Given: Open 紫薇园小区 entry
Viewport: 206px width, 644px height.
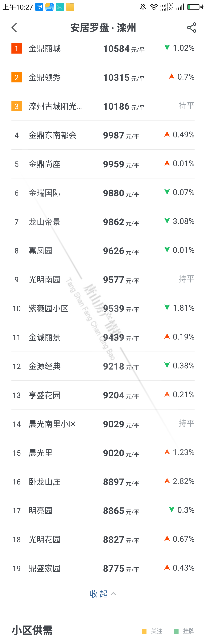Looking at the screenshot, I should coord(49,309).
